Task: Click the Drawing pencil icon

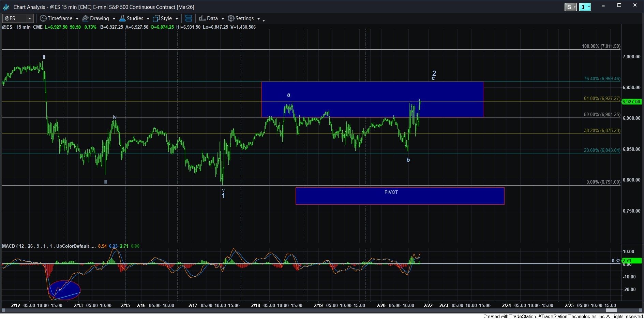Action: 86,18
